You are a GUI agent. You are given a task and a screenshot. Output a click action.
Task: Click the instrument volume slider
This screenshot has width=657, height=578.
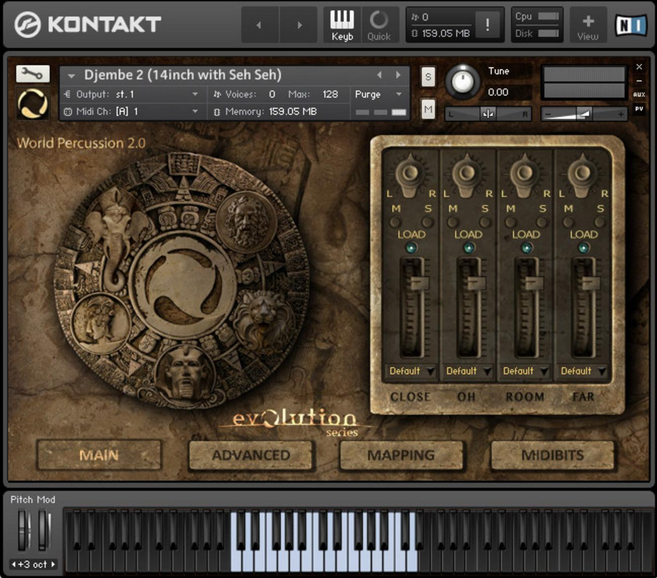[x=584, y=114]
